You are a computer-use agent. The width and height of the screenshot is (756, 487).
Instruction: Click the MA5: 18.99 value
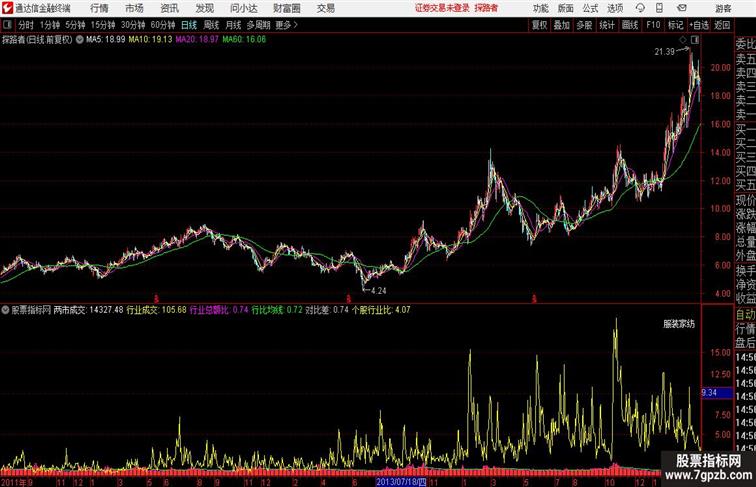pyautogui.click(x=106, y=40)
